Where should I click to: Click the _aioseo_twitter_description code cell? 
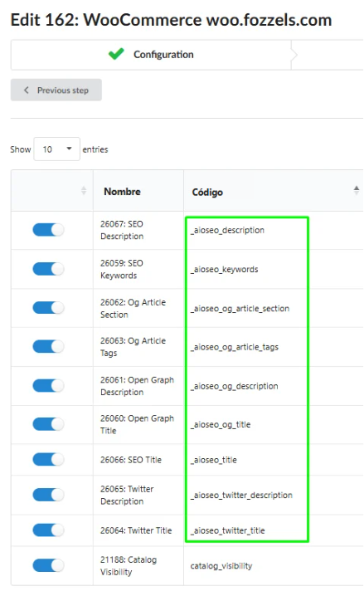241,495
